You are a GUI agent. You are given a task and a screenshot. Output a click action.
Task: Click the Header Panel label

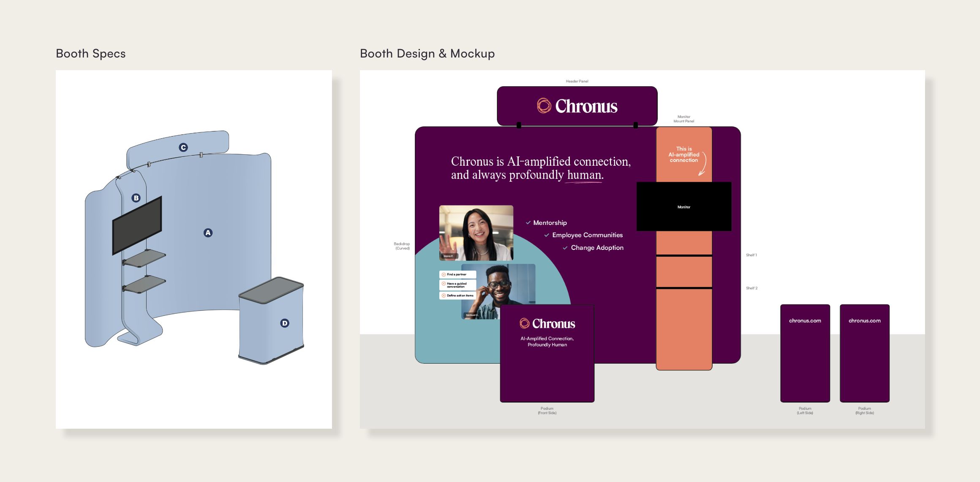[x=577, y=81]
